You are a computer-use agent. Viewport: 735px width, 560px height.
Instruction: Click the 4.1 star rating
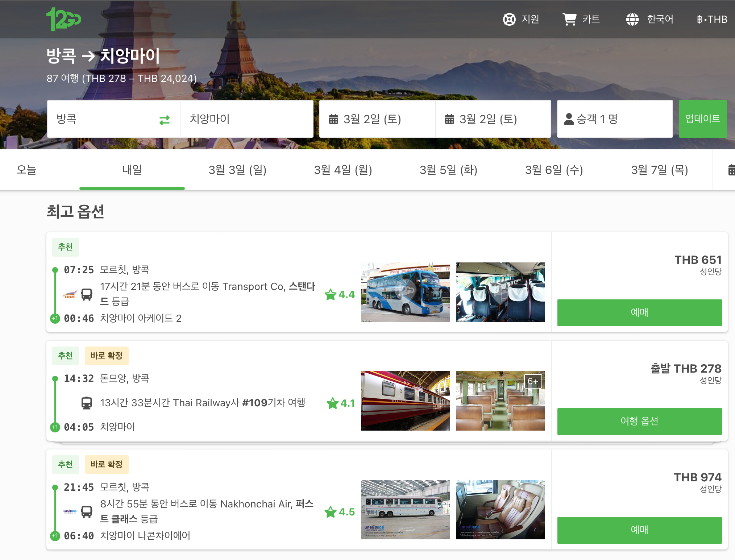[341, 403]
